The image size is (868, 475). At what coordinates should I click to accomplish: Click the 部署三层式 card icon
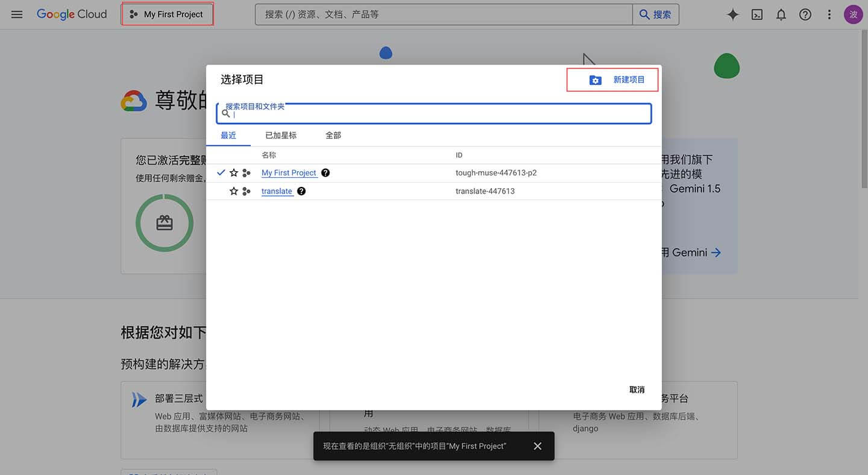139,400
